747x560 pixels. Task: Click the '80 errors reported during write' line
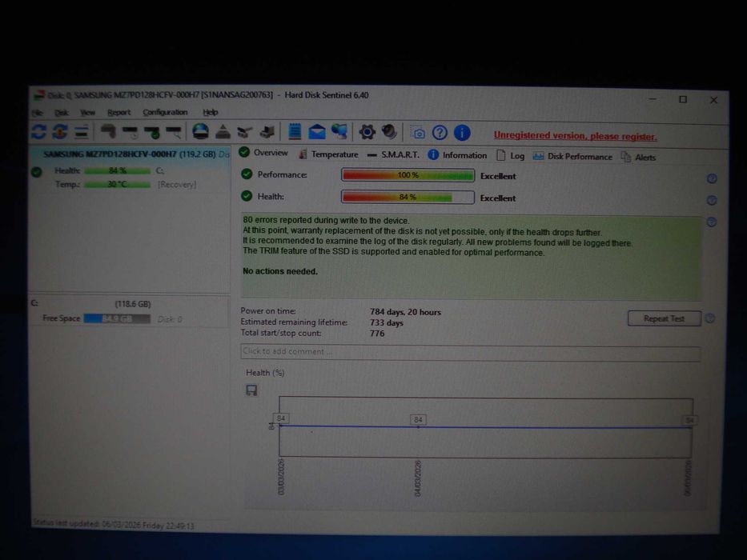(326, 221)
